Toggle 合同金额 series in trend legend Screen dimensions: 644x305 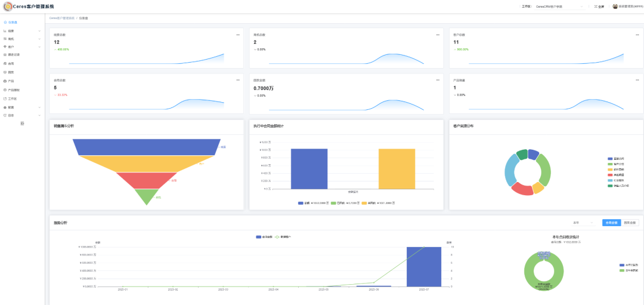pos(264,237)
